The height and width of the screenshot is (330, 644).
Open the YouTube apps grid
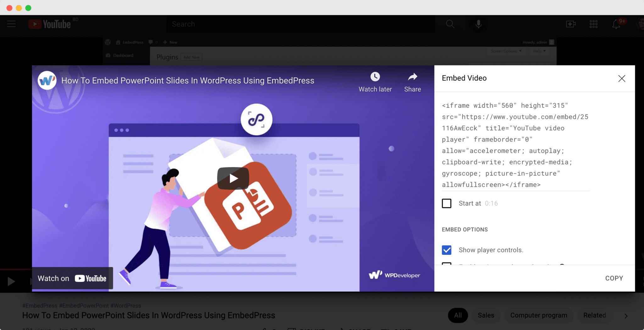[x=593, y=24]
